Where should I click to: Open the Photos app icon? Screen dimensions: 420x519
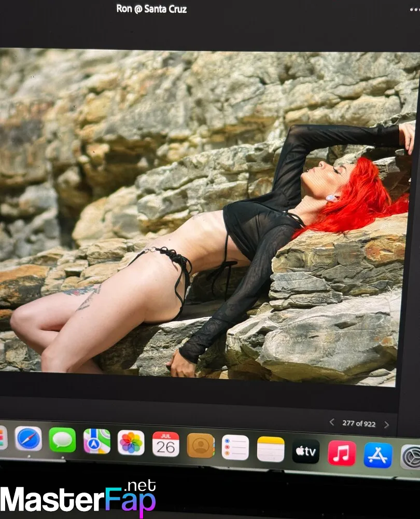click(x=131, y=443)
